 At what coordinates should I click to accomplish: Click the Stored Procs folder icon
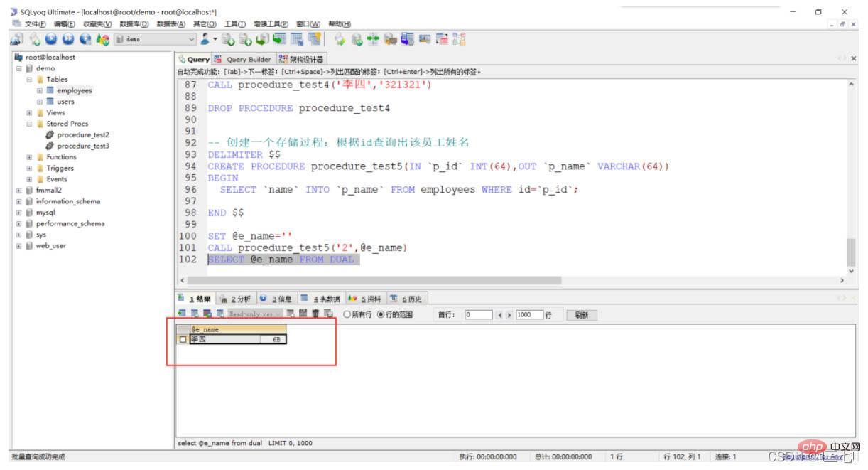click(x=40, y=124)
